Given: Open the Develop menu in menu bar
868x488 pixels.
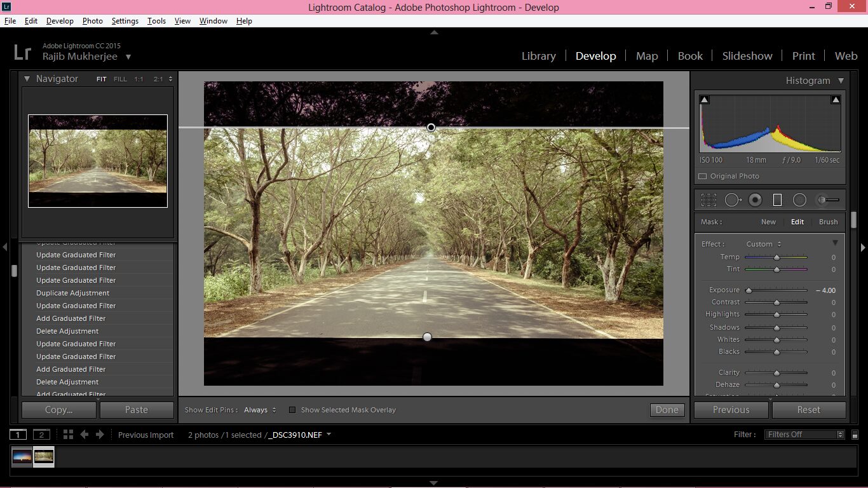Looking at the screenshot, I should pyautogui.click(x=60, y=21).
